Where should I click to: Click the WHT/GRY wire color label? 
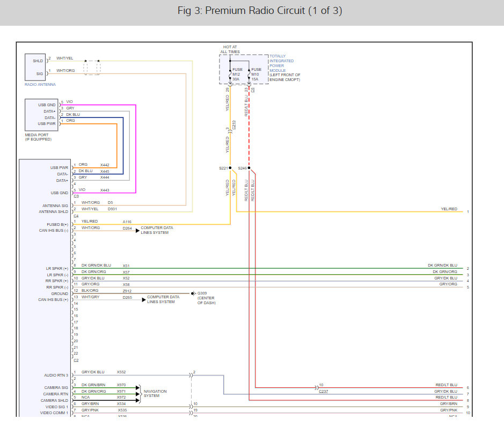tap(90, 297)
